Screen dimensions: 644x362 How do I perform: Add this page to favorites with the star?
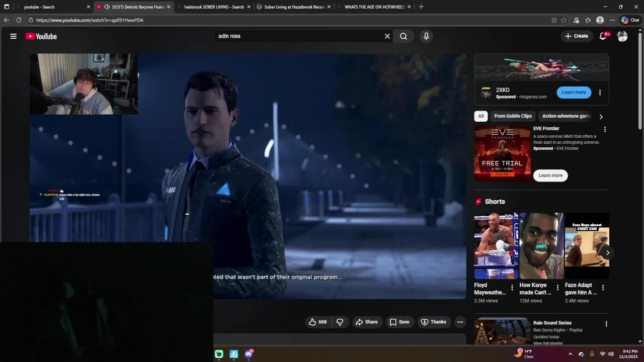[564, 20]
